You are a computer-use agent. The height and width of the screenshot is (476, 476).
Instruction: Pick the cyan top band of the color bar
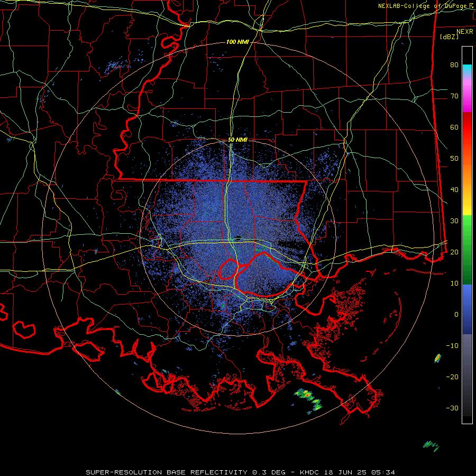467,70
